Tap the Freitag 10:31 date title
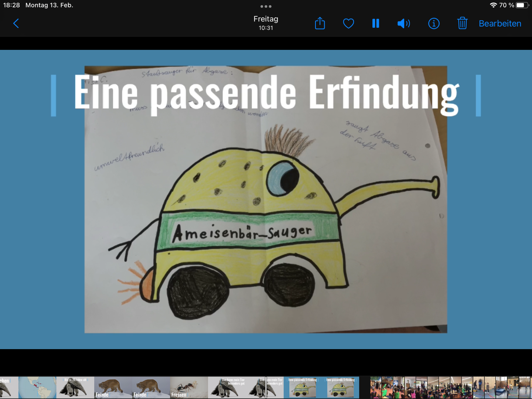 (266, 23)
